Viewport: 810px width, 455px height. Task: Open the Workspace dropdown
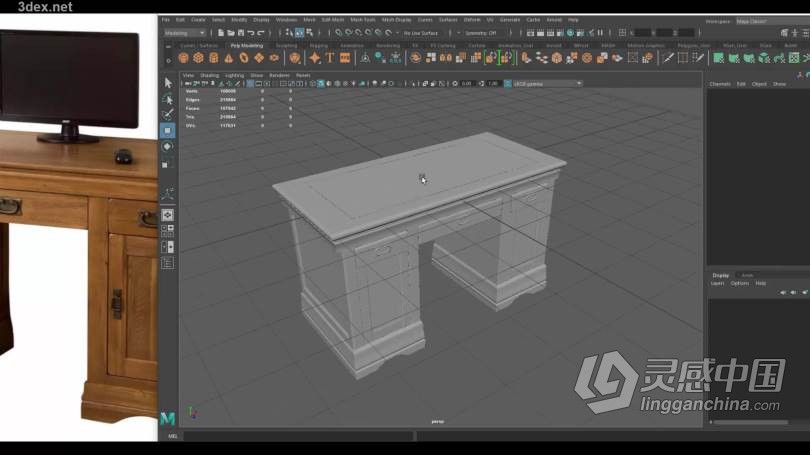pyautogui.click(x=773, y=21)
